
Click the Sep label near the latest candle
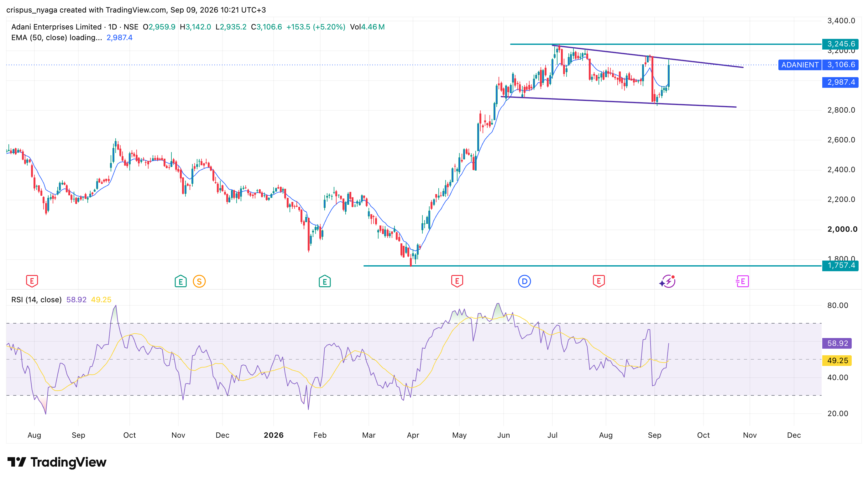[x=654, y=435]
